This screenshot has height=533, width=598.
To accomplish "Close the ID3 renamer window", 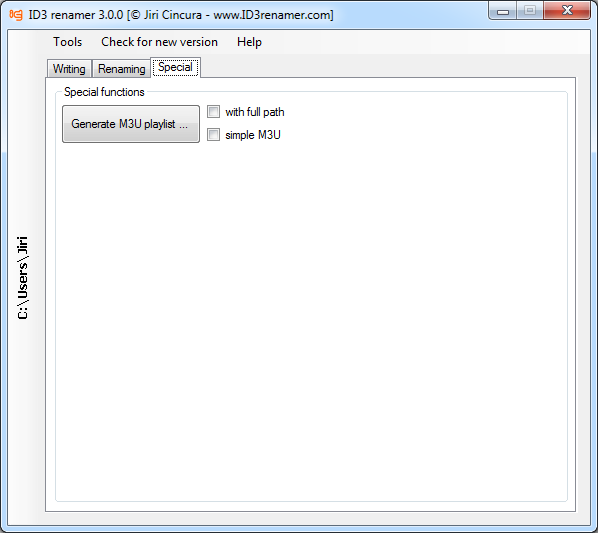I will (567, 11).
